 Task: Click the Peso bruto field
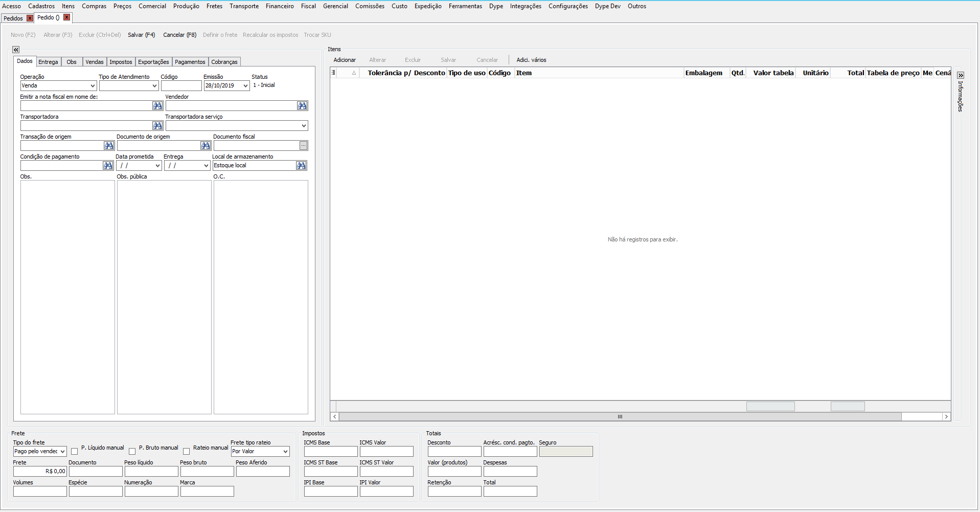tap(207, 471)
